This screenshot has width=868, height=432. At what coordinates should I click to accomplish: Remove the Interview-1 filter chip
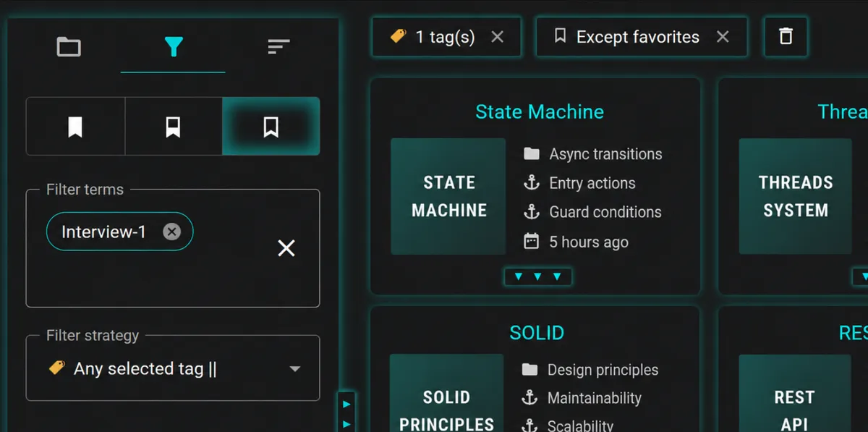(x=171, y=232)
